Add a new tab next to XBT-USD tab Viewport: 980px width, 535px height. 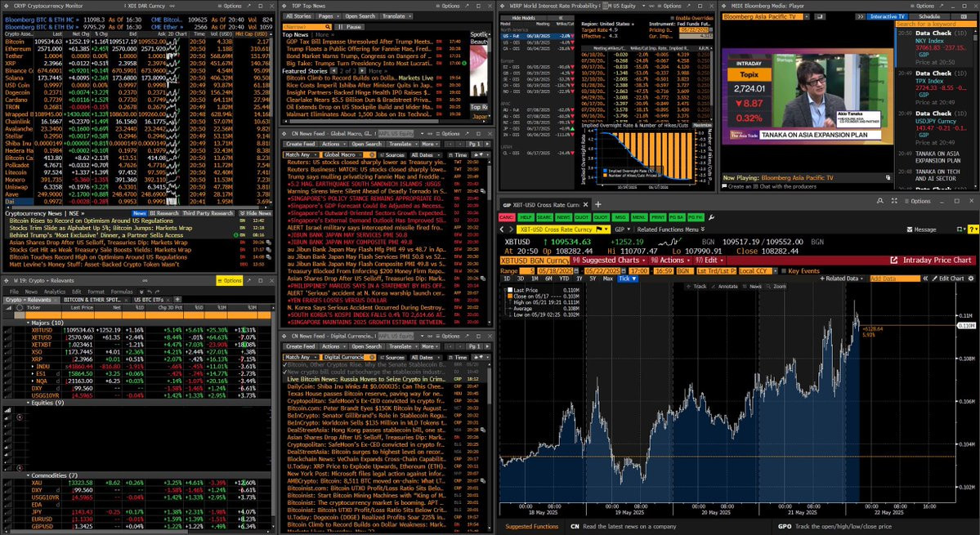click(x=597, y=205)
